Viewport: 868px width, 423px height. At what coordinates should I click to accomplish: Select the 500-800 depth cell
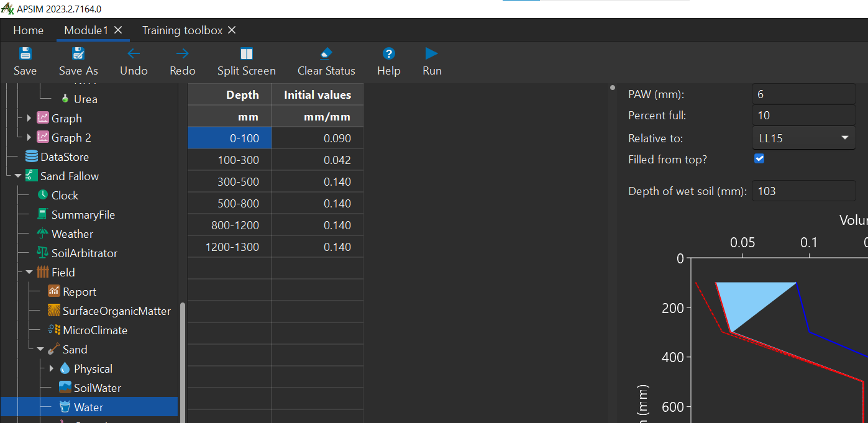click(x=229, y=203)
